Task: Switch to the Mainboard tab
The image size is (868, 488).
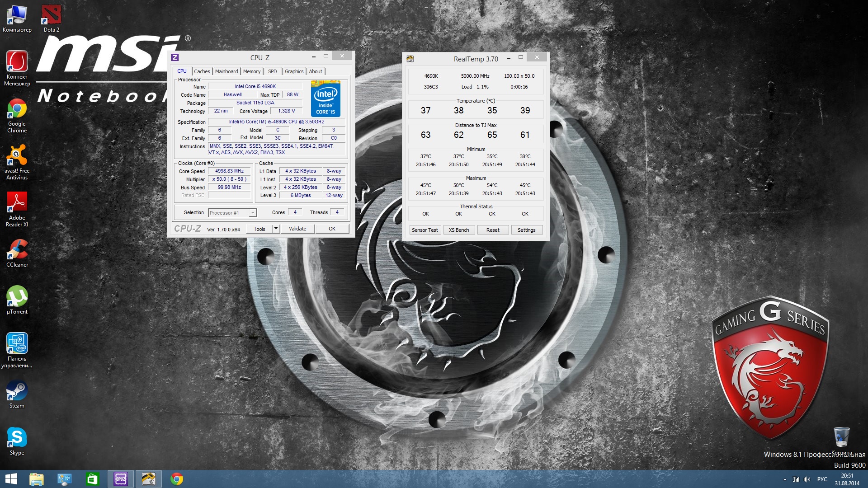Action: (226, 71)
